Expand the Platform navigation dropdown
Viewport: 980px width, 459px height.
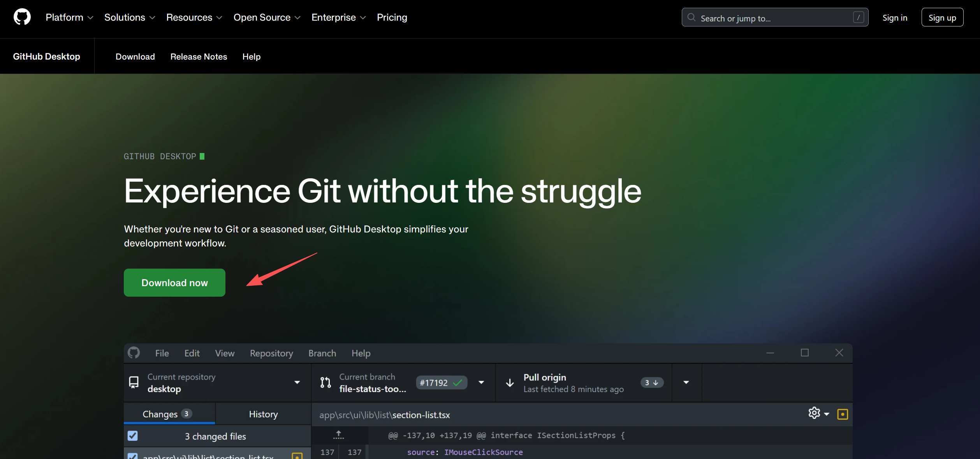pos(69,18)
